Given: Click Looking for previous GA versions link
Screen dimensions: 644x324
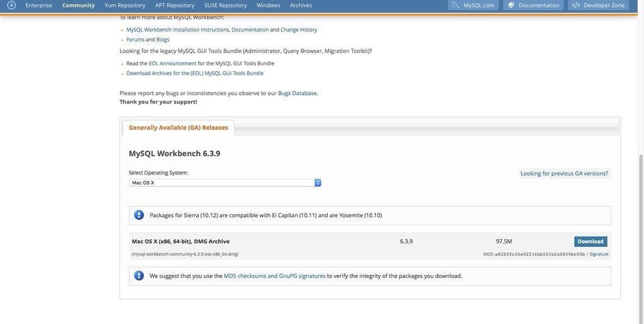Looking at the screenshot, I should (x=564, y=173).
